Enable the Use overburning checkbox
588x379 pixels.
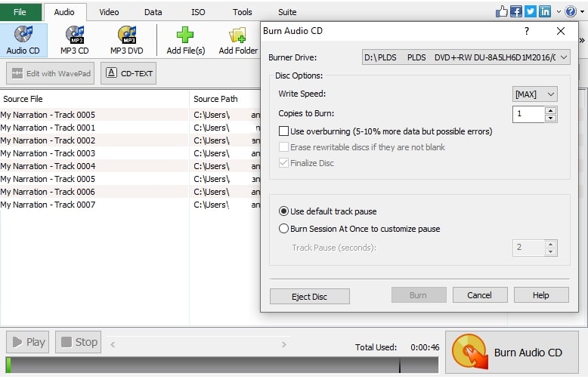coord(284,131)
